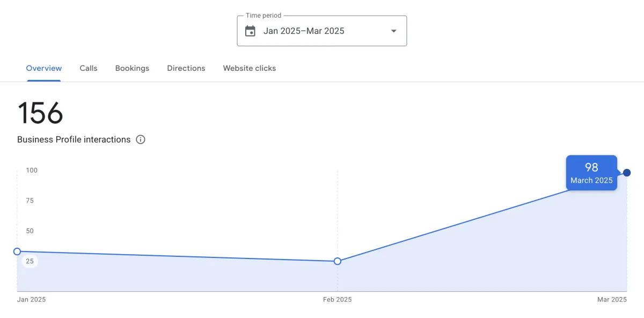Click the Business Profile interactions label

[x=74, y=139]
